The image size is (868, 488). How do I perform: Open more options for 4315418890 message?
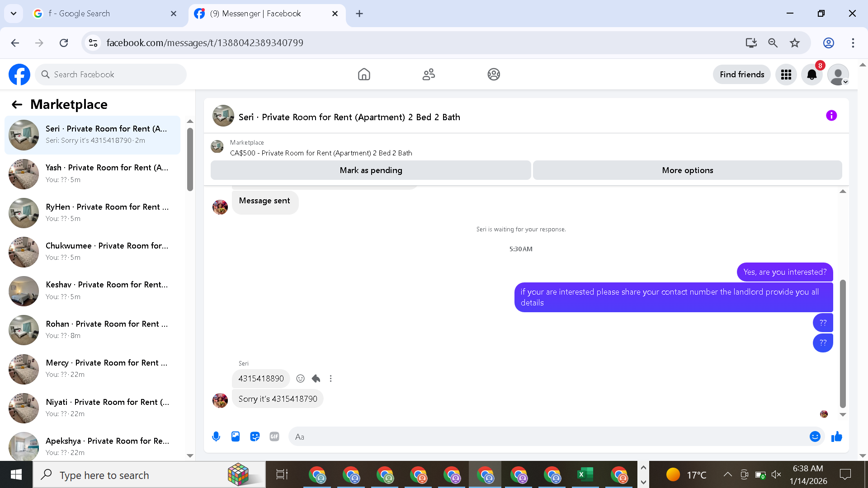tap(331, 379)
